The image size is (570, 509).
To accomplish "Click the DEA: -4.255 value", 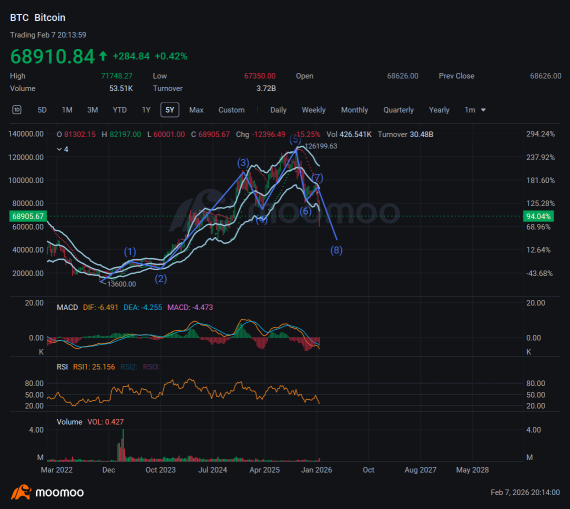I will (143, 308).
